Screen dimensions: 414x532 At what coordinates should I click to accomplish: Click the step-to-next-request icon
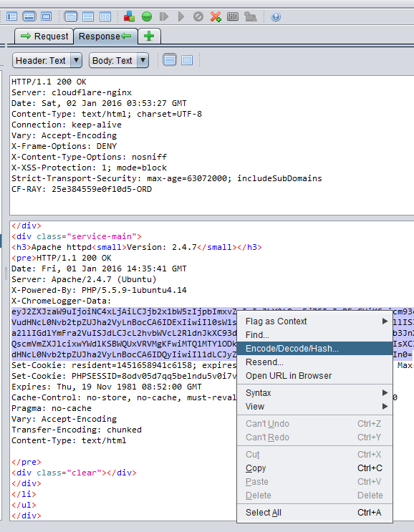(x=164, y=16)
